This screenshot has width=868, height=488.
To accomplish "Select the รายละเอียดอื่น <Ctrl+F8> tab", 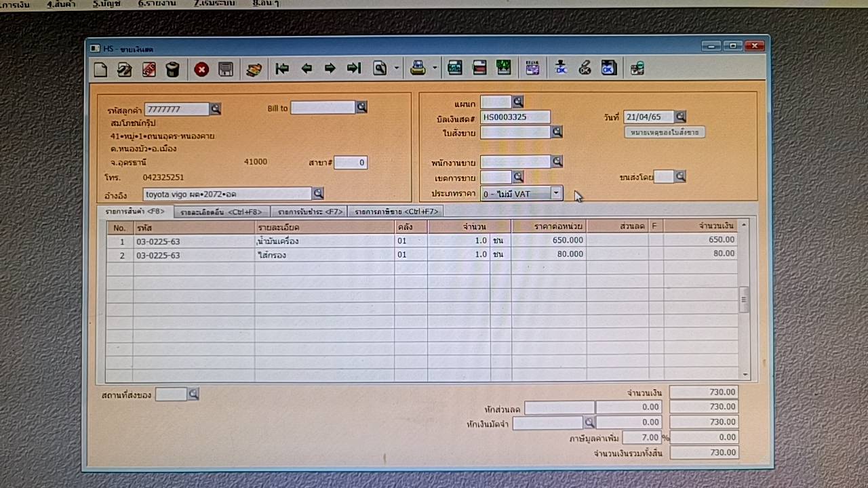I will (222, 211).
